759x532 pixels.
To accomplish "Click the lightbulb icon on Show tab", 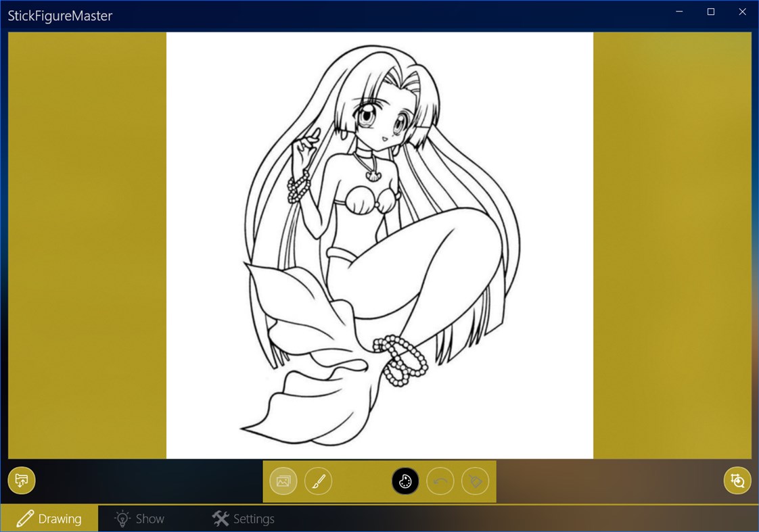I will [x=122, y=518].
